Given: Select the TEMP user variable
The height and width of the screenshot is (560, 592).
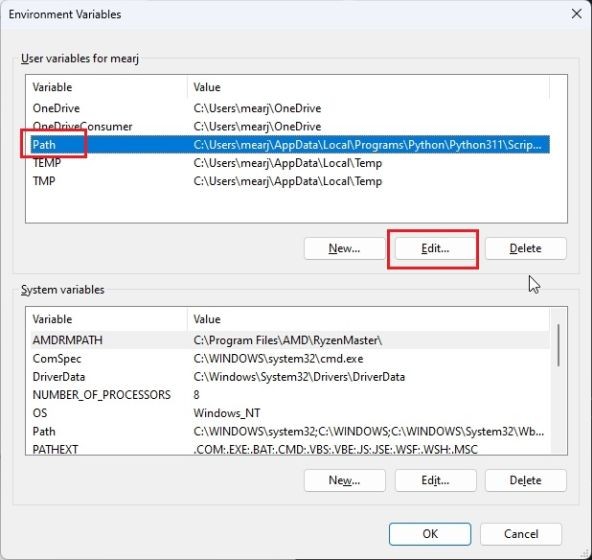Looking at the screenshot, I should tap(290, 163).
